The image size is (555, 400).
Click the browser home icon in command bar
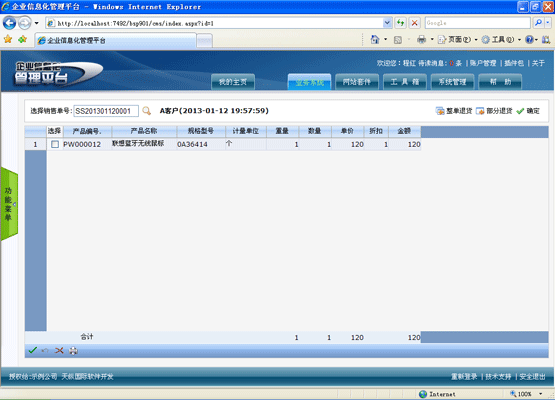(374, 39)
